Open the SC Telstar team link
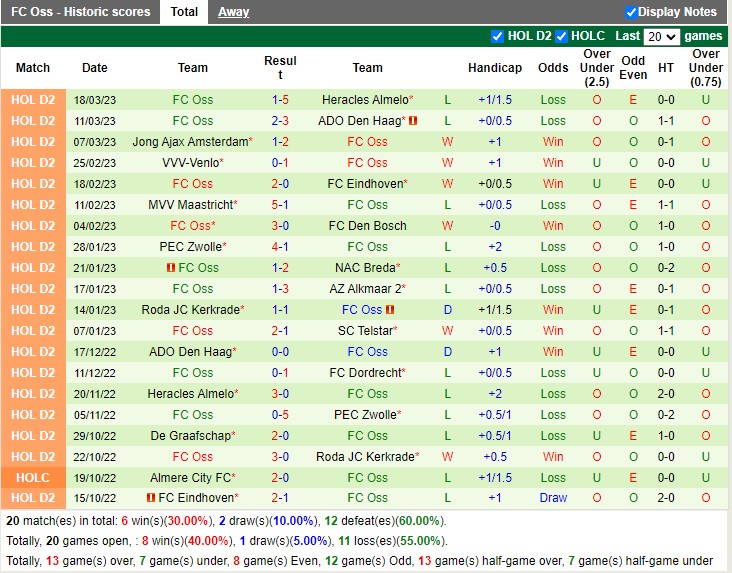Image resolution: width=732 pixels, height=573 pixels. 365,331
